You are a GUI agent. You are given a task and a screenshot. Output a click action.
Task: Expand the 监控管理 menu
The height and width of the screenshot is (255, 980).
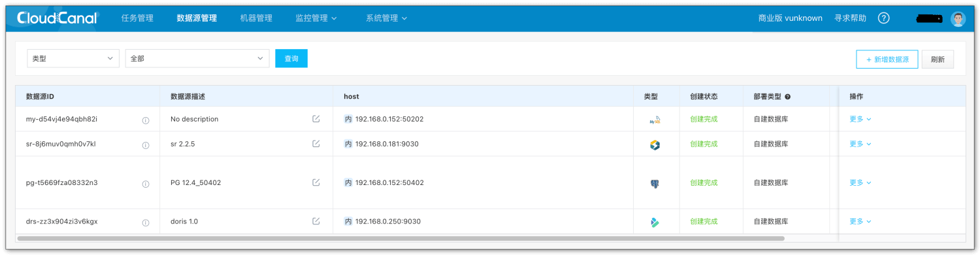316,18
